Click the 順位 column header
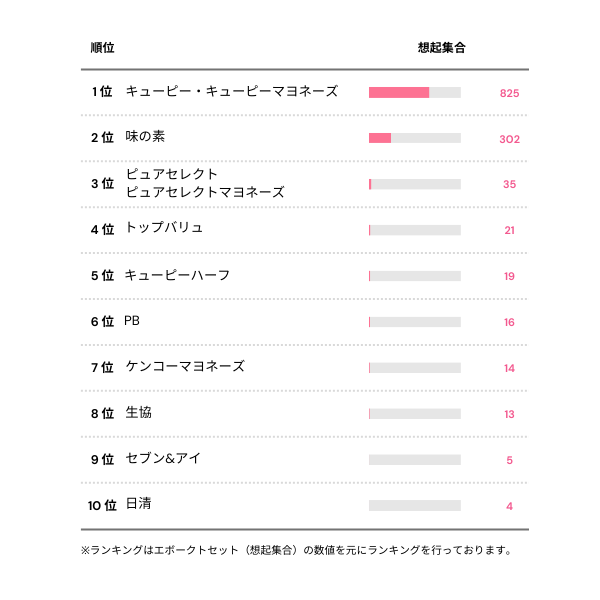600x600 pixels. 102,47
